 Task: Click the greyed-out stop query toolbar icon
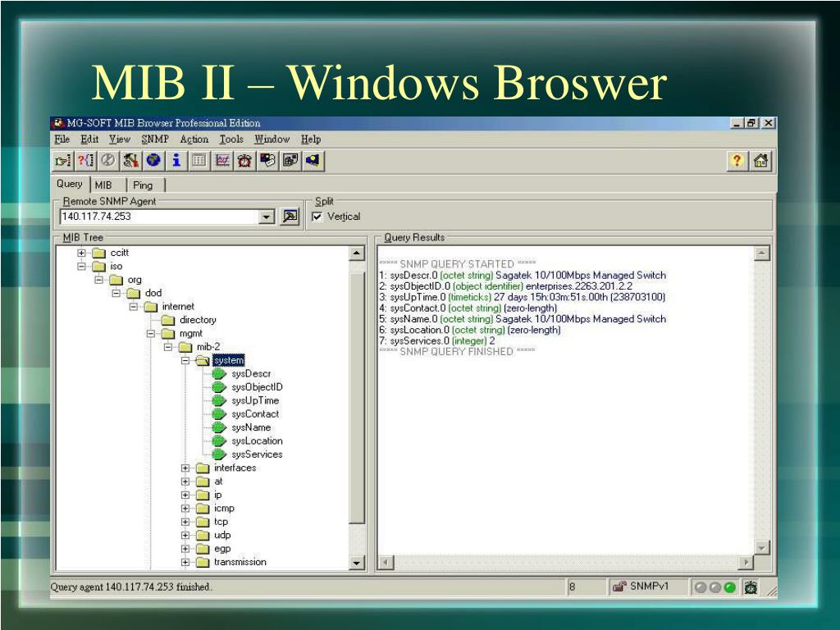pos(108,160)
